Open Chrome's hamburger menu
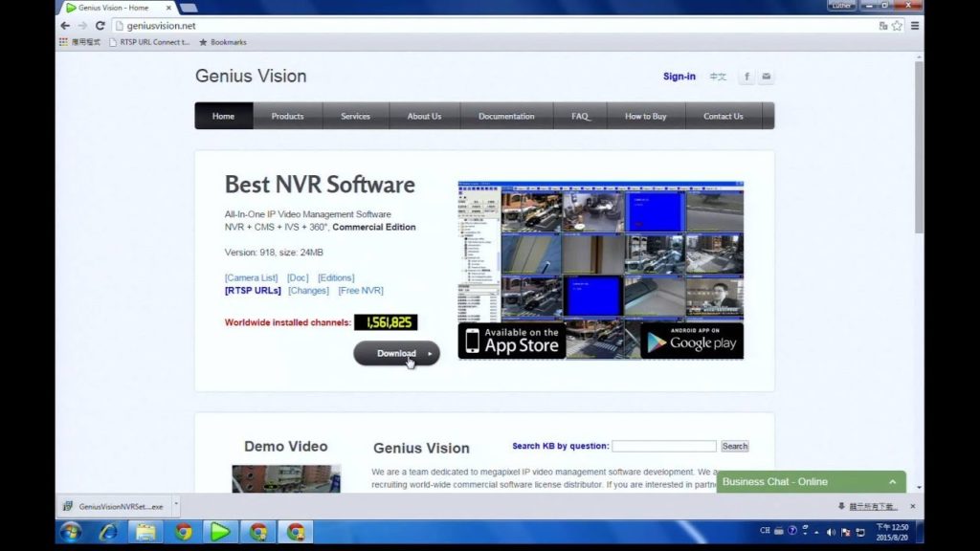The height and width of the screenshot is (551, 980). tap(915, 26)
